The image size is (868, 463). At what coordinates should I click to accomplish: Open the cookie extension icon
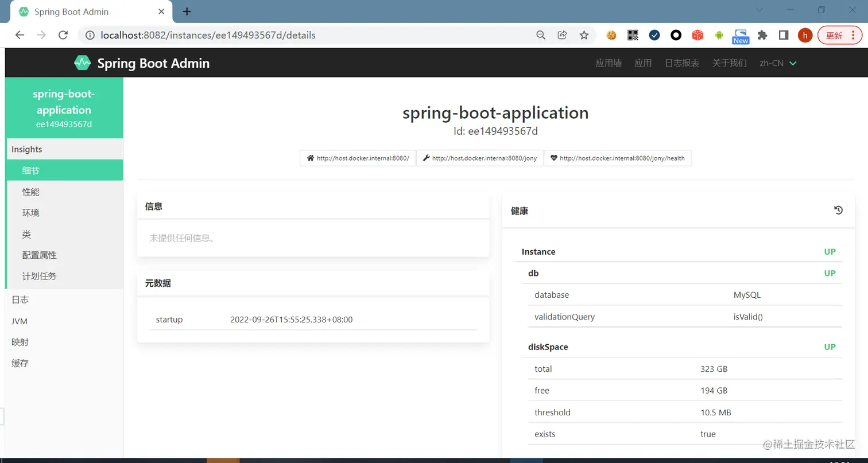click(x=611, y=35)
